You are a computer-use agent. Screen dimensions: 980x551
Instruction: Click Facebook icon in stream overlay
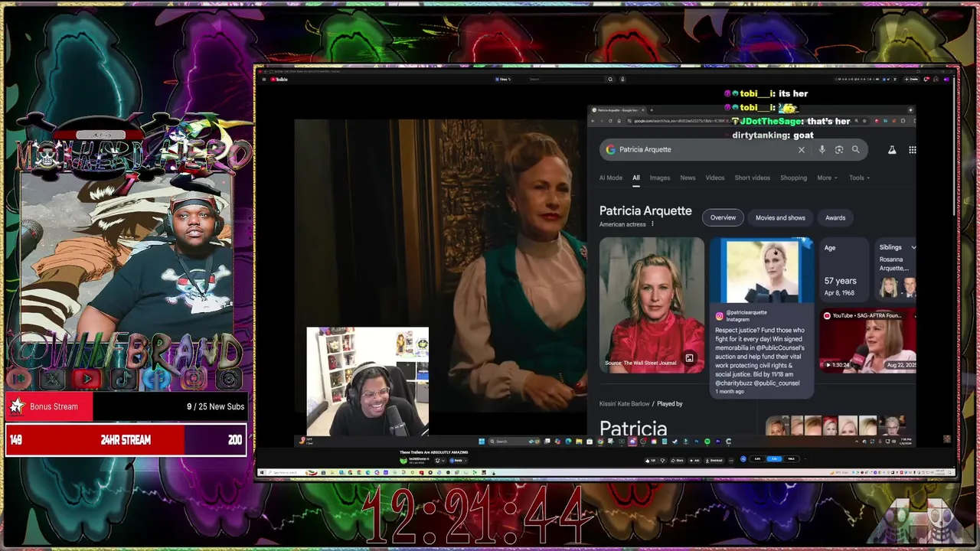coord(158,378)
